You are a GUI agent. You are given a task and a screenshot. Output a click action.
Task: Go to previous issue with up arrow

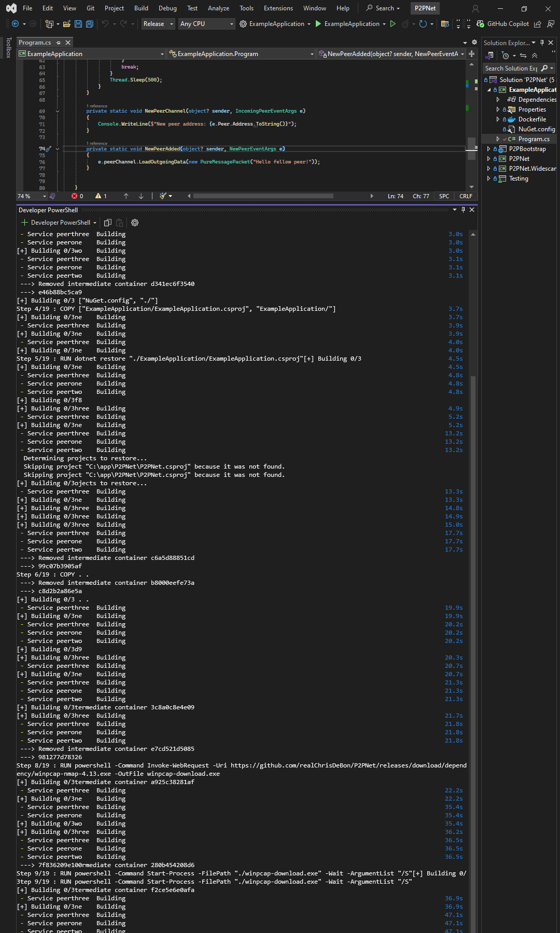(126, 196)
